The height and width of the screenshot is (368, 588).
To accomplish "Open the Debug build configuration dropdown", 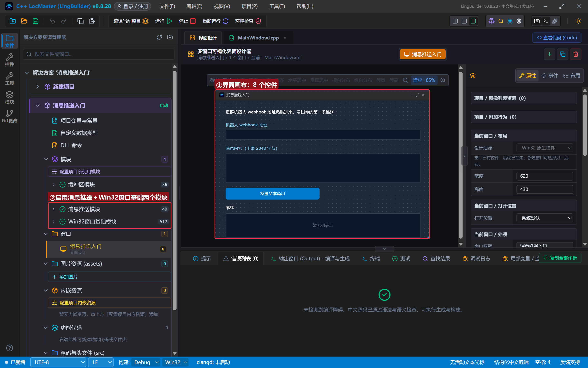I will [x=146, y=362].
